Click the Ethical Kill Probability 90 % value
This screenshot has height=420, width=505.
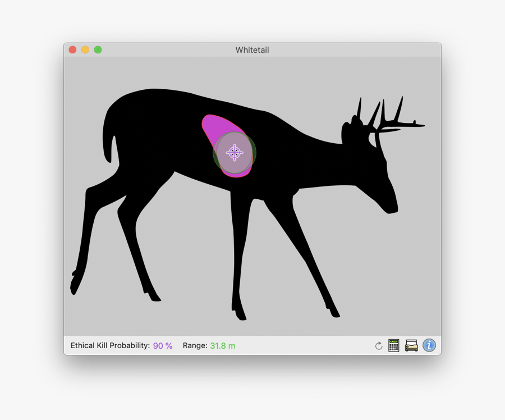pos(162,345)
